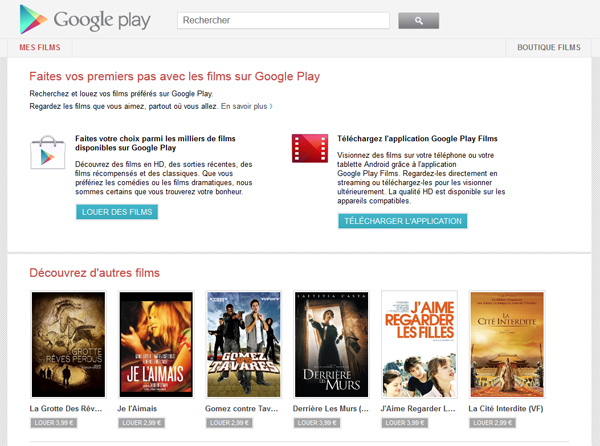The width and height of the screenshot is (600, 446).
Task: Click TÉLÉCHARGER L'APPLICATION button
Action: click(x=403, y=221)
